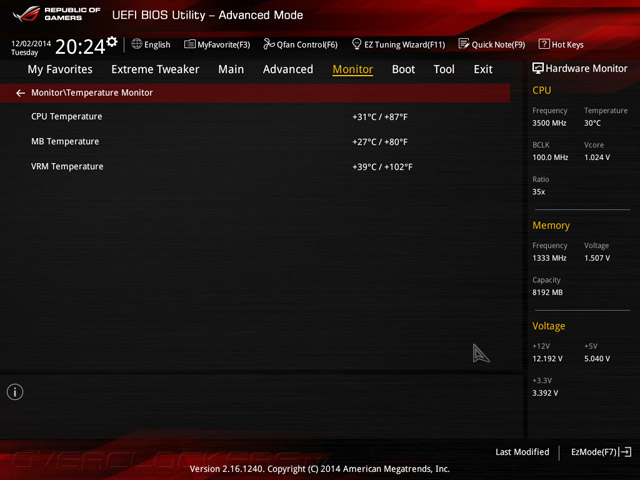This screenshot has height=480, width=640.
Task: Open Quick Note(F9) label
Action: pyautogui.click(x=498, y=44)
